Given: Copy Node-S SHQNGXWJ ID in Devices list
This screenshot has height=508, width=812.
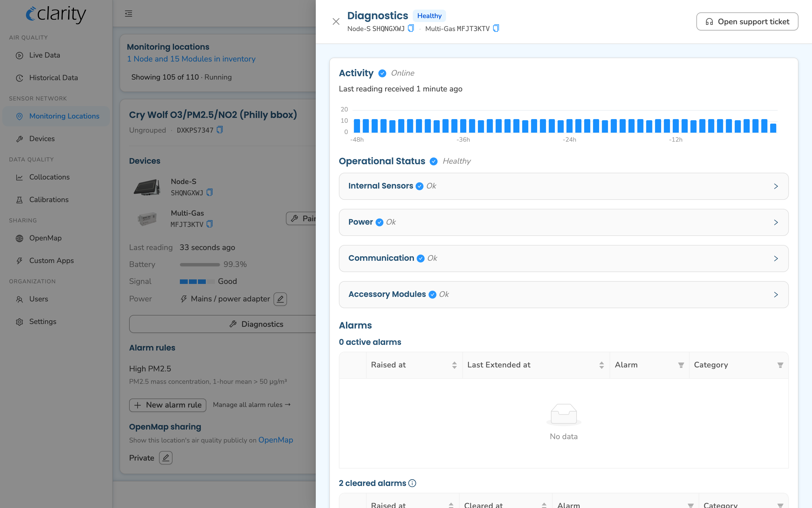Looking at the screenshot, I should (x=210, y=192).
